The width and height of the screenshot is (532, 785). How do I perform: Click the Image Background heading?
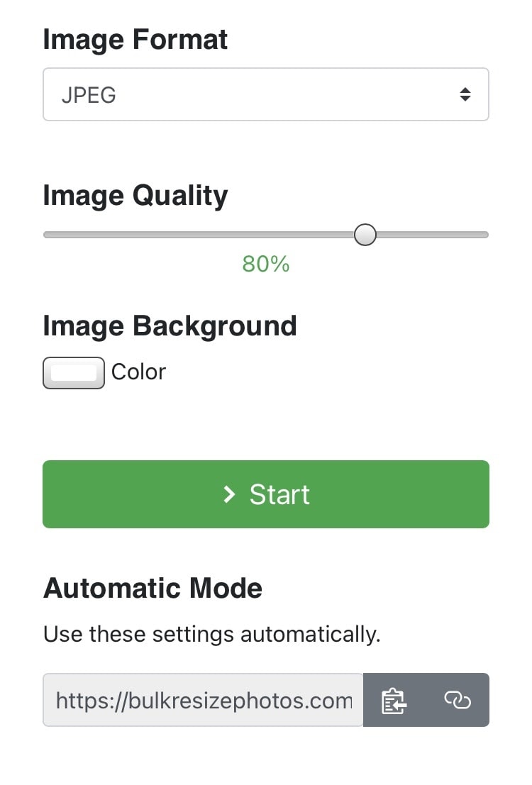click(170, 326)
